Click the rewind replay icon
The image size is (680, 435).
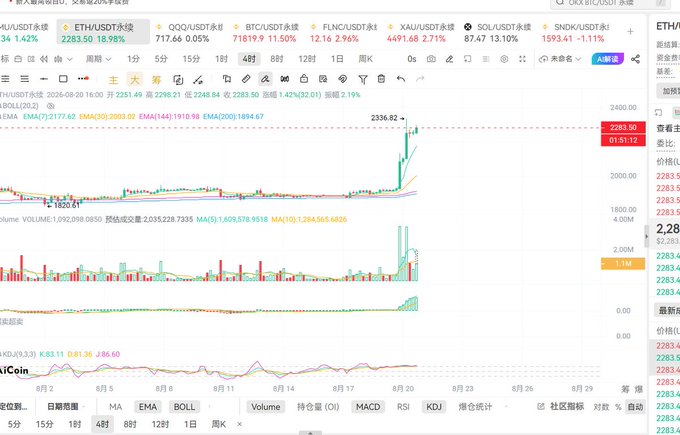pos(44,59)
